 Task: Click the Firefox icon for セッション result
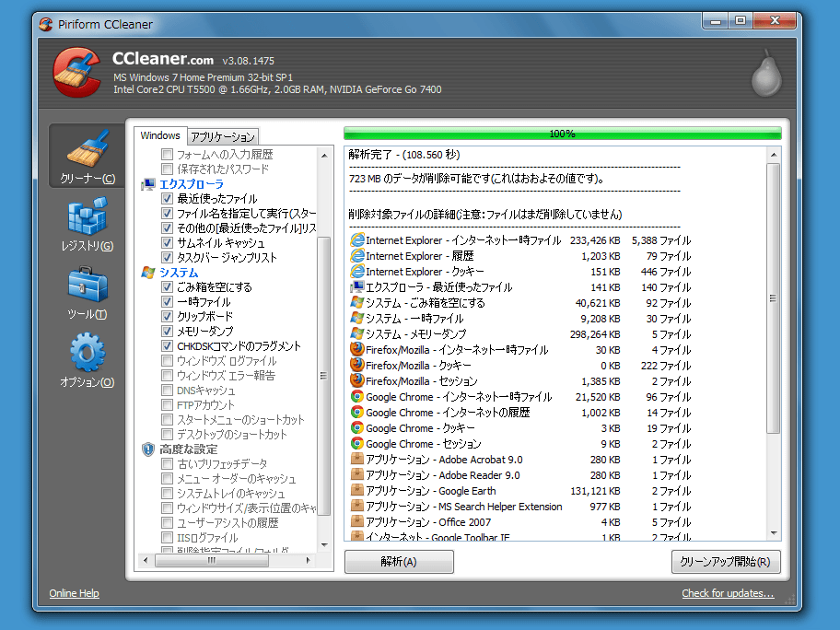pyautogui.click(x=356, y=380)
